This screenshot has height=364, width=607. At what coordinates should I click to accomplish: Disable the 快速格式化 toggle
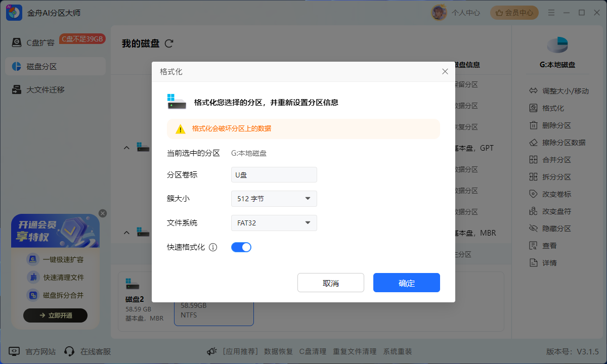coord(241,247)
